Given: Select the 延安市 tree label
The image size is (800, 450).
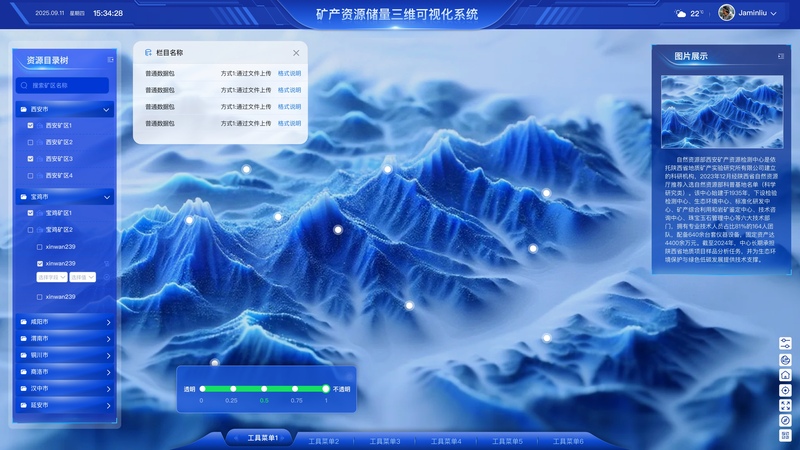Looking at the screenshot, I should pyautogui.click(x=39, y=405).
